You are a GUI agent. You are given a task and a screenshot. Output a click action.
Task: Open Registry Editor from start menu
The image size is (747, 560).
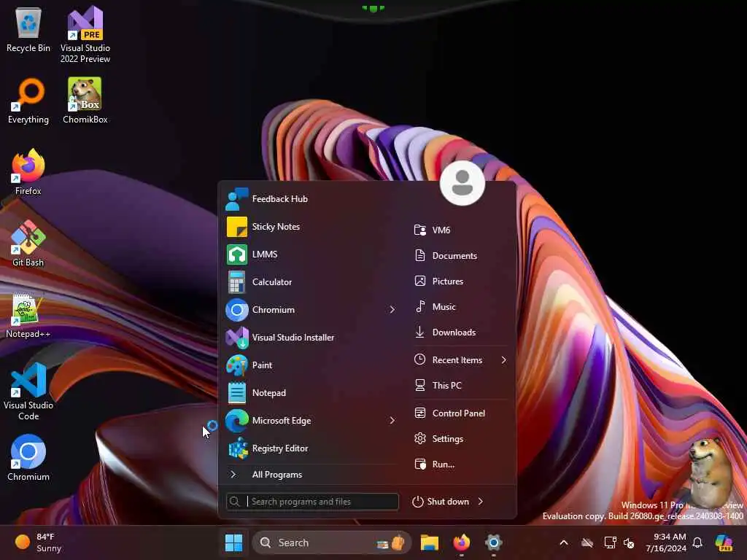click(x=311, y=448)
